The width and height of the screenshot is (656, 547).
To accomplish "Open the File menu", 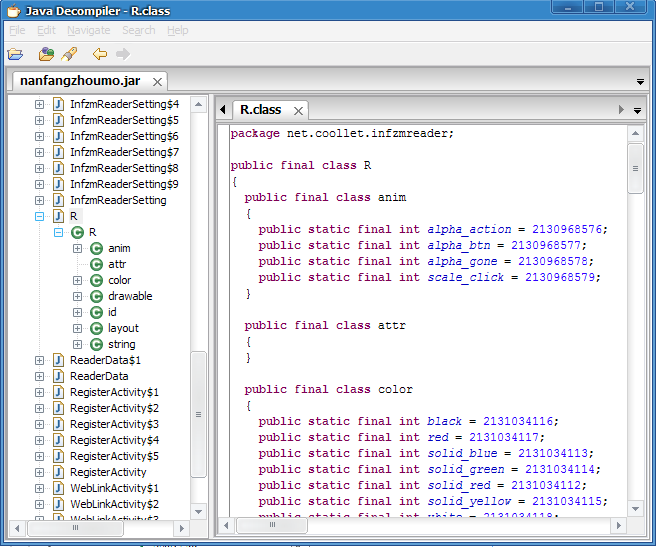I will 17,31.
